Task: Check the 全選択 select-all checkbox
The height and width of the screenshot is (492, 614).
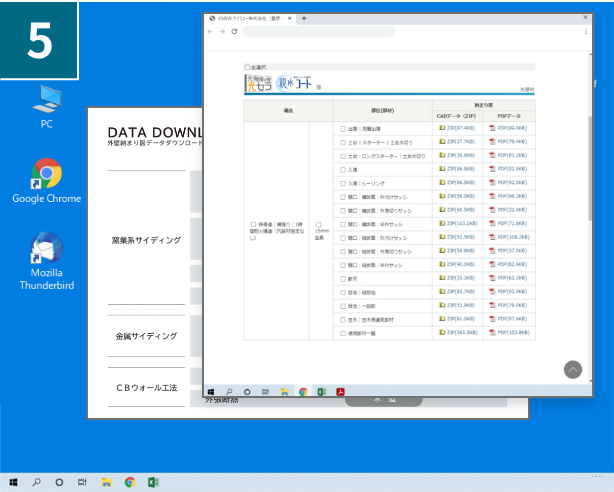Action: 247,67
